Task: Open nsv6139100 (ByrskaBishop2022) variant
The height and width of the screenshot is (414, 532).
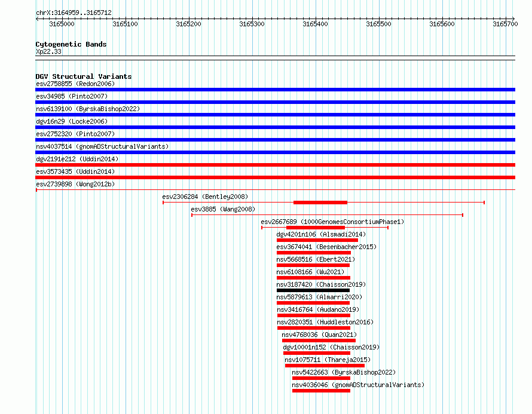Action: [x=88, y=109]
